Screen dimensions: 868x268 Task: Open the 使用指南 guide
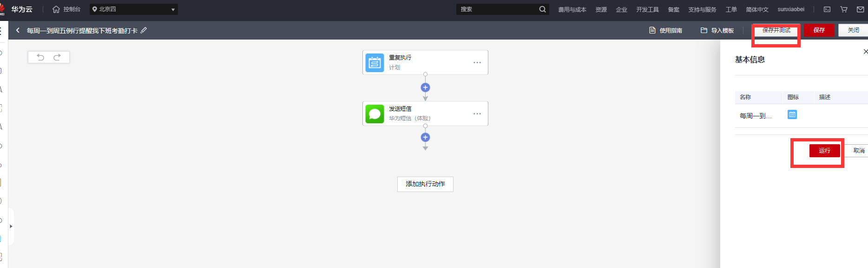665,30
